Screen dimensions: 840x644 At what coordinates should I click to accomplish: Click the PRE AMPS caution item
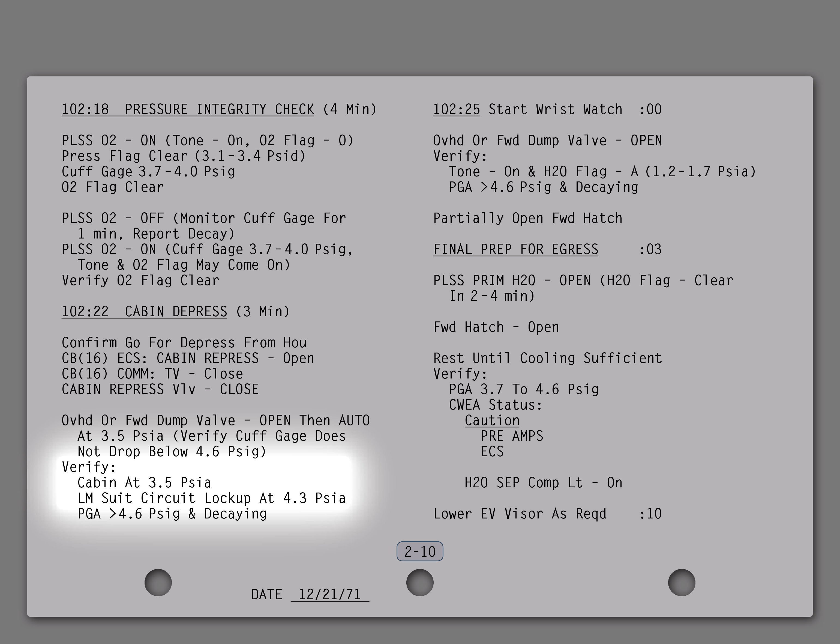click(512, 436)
